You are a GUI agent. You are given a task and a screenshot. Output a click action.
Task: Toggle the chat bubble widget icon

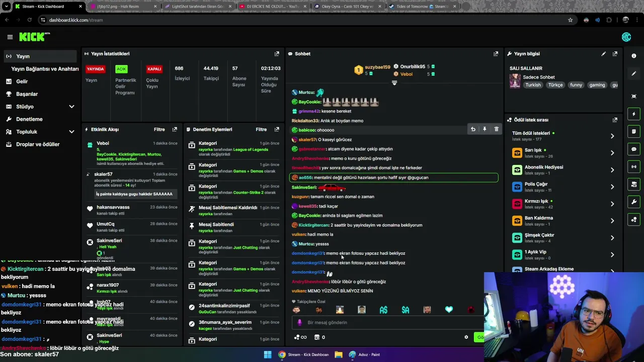point(634,149)
